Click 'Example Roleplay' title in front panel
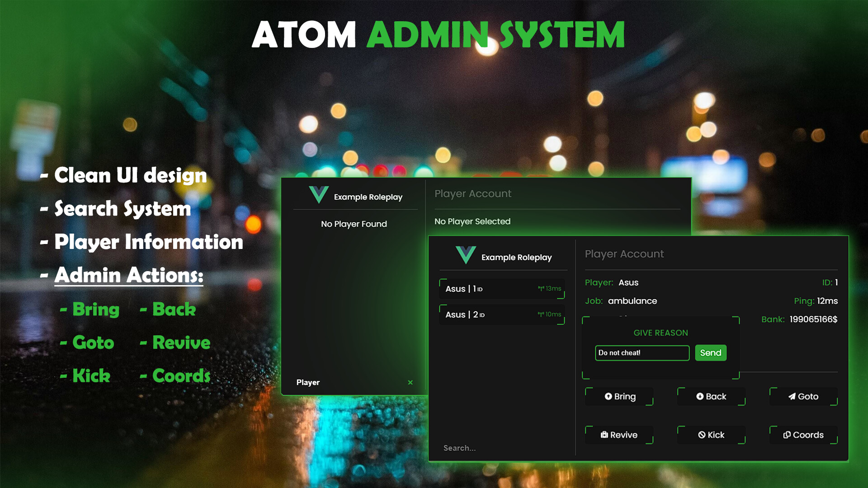The image size is (868, 488). [516, 257]
